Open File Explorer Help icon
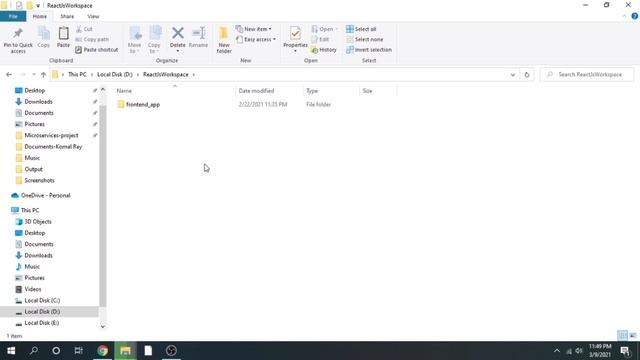The image size is (640, 360). (635, 16)
